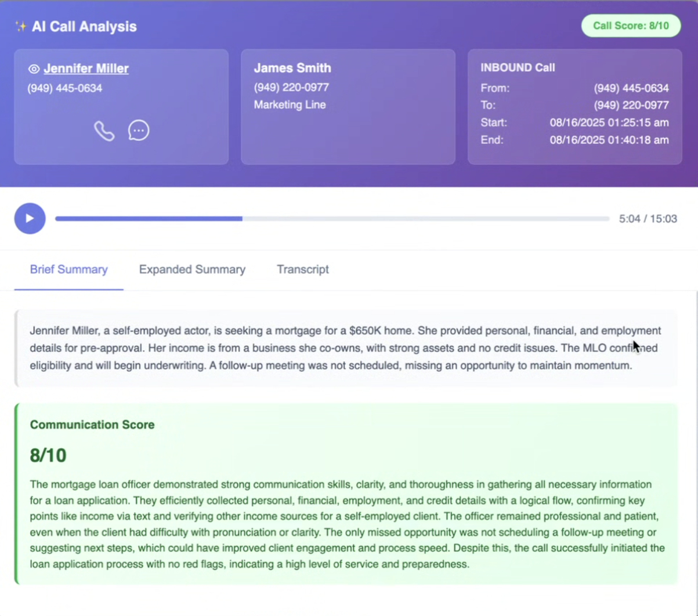Seek within the audio progress bar
Image resolution: width=698 pixels, height=616 pixels.
pyautogui.click(x=332, y=219)
